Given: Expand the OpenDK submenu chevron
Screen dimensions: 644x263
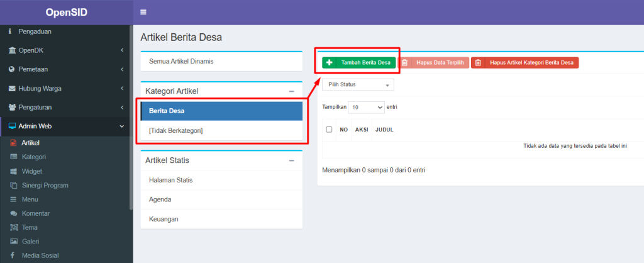Looking at the screenshot, I should pos(122,50).
